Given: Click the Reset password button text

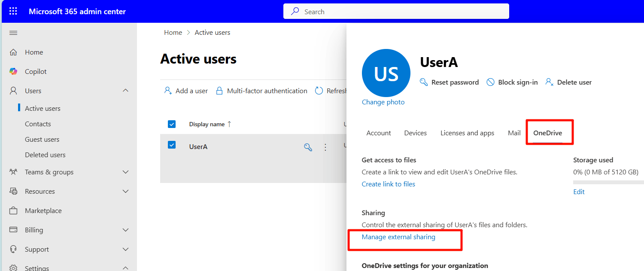Looking at the screenshot, I should [x=455, y=82].
